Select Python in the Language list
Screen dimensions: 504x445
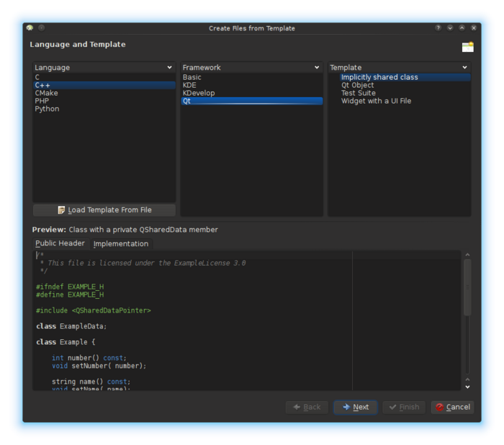[104, 109]
